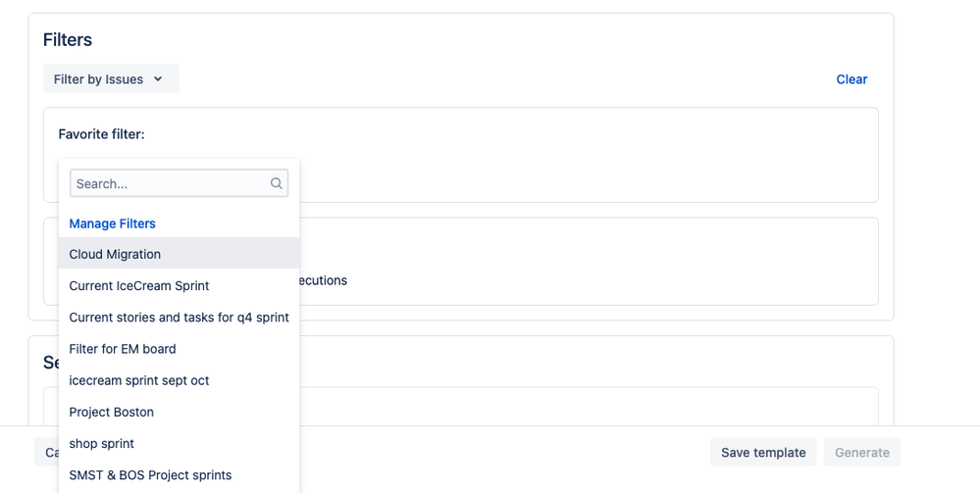The width and height of the screenshot is (980, 493).
Task: Click the Filters section heading
Action: click(x=68, y=40)
